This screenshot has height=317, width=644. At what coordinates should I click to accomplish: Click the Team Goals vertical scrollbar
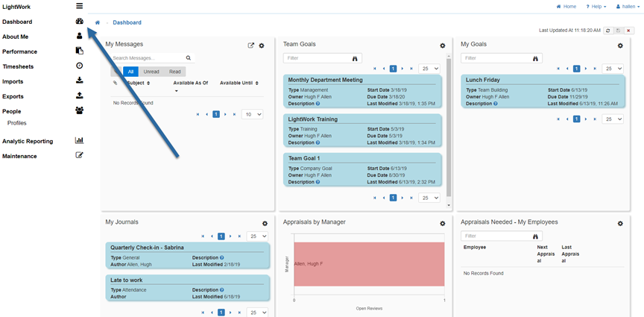click(448, 134)
